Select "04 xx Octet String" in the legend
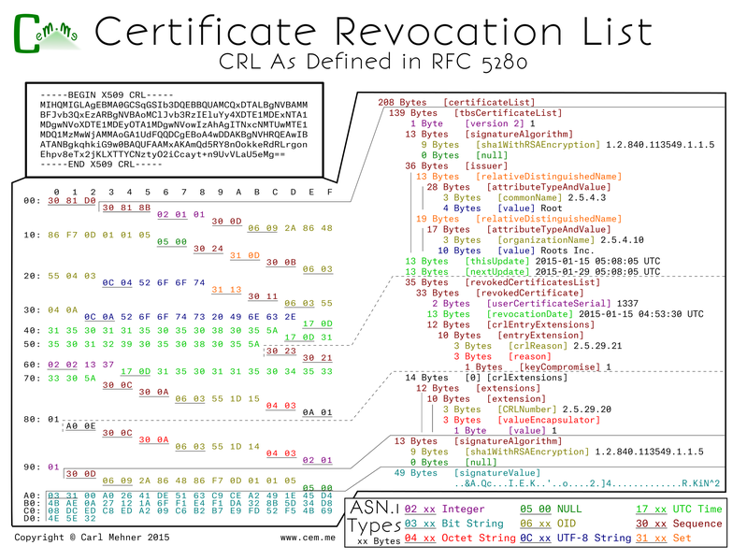 coord(460,538)
